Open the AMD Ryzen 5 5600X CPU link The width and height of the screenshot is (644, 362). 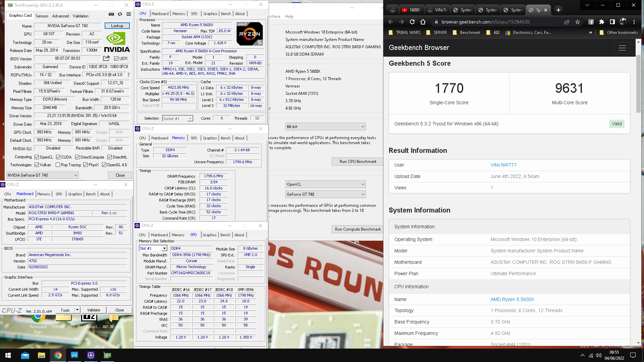point(512,299)
